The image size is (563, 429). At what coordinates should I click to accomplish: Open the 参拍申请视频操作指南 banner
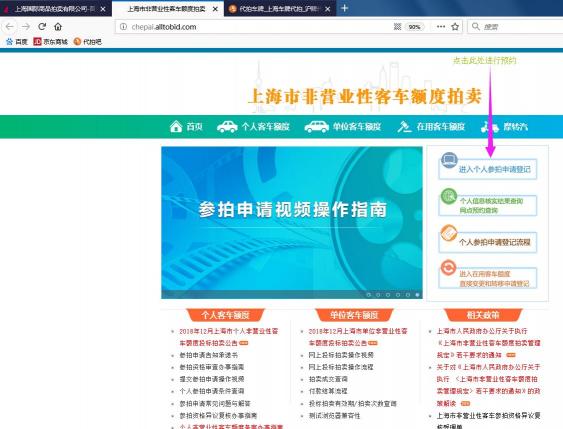pos(292,223)
